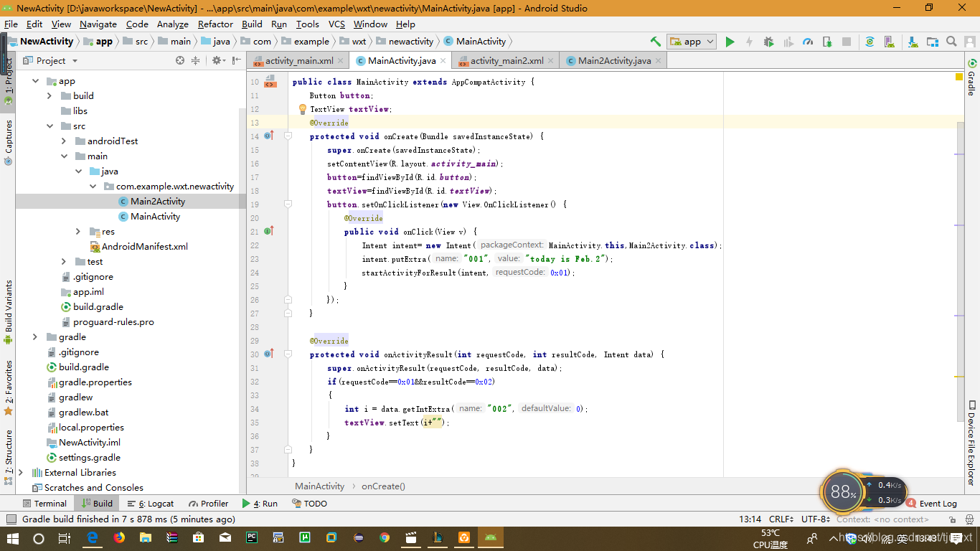980x551 pixels.
Task: Open the AVD Manager icon
Action: pyautogui.click(x=889, y=42)
